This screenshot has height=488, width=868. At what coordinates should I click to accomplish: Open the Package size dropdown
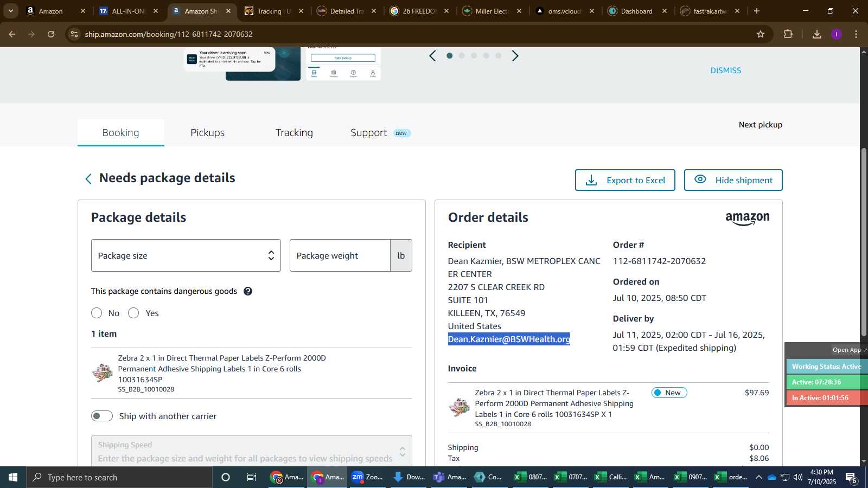click(186, 255)
